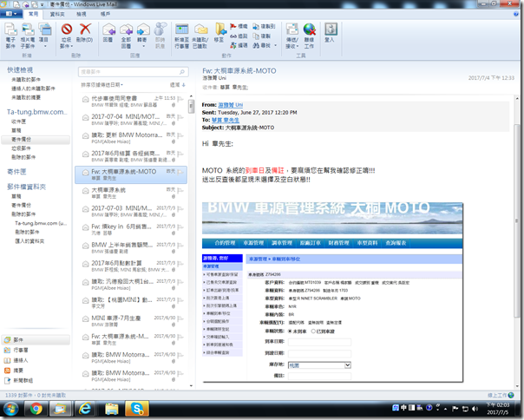Open the 收件匣 inbox folder
Screen dimensions: 524x420
[x=18, y=121]
